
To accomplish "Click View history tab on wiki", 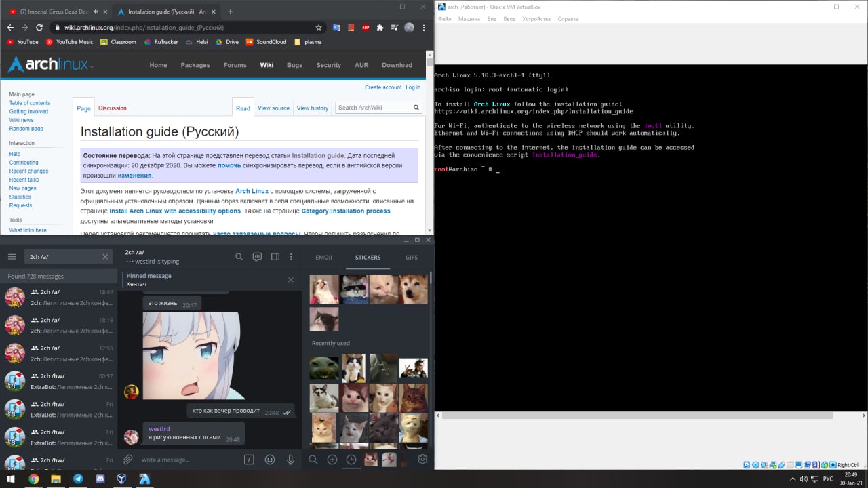I will [313, 108].
